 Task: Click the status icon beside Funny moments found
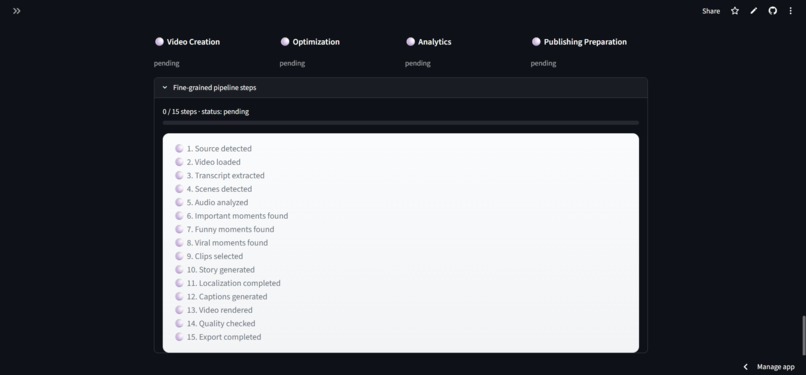coord(179,229)
